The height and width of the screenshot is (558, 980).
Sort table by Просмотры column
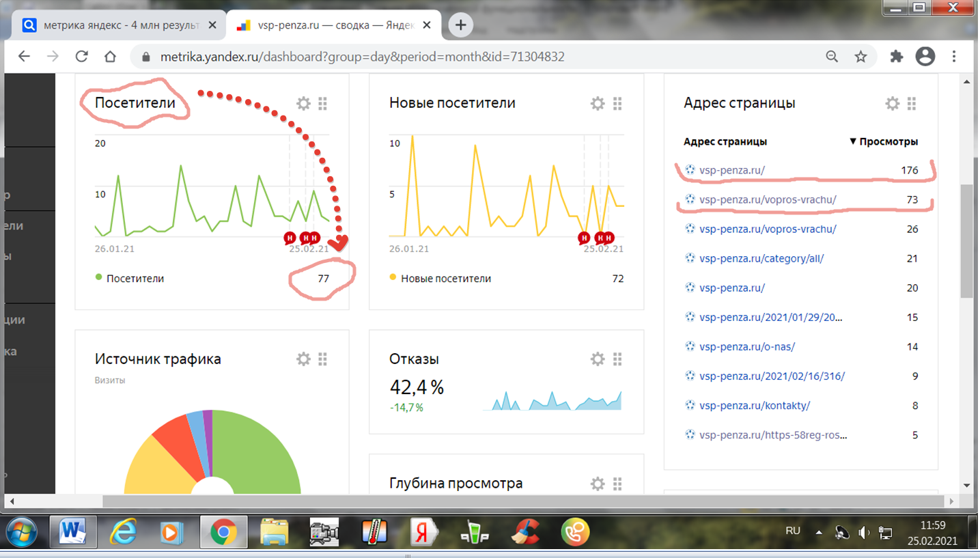tap(888, 142)
